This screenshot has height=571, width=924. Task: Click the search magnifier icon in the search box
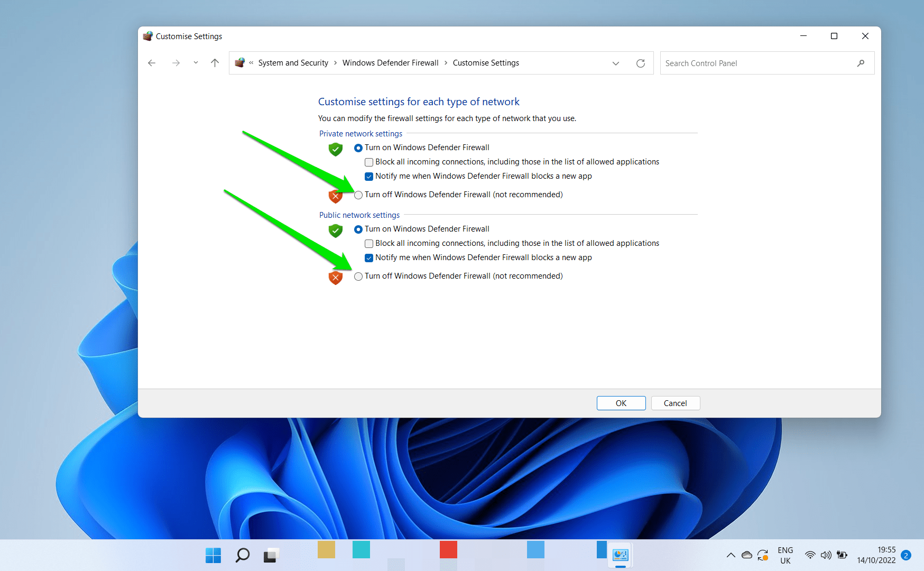click(x=861, y=63)
